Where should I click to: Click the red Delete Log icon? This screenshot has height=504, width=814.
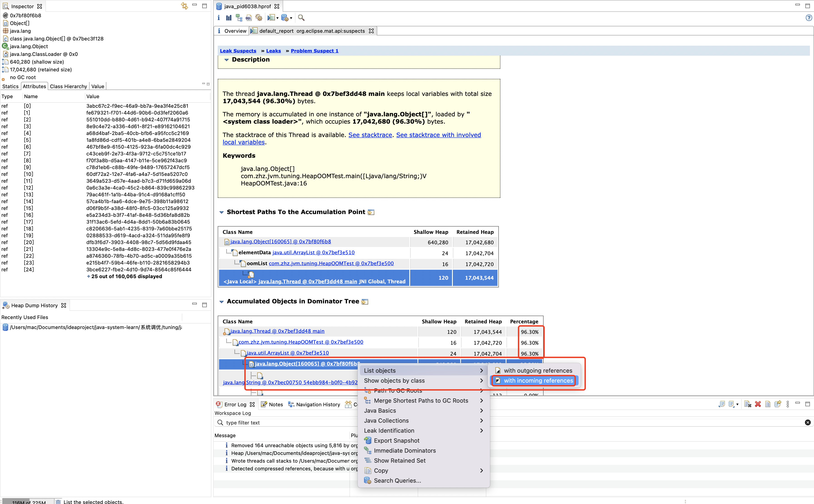[758, 404]
